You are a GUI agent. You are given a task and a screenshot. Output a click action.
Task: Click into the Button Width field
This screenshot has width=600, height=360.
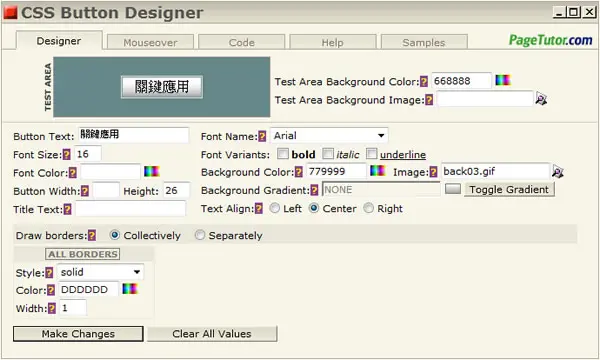(106, 190)
